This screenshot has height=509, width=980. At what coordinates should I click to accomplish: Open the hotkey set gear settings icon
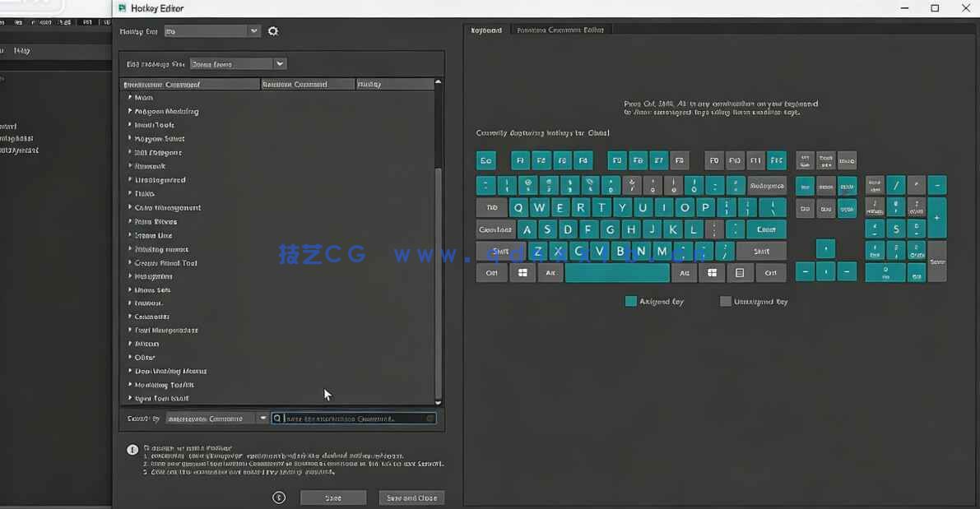point(273,31)
